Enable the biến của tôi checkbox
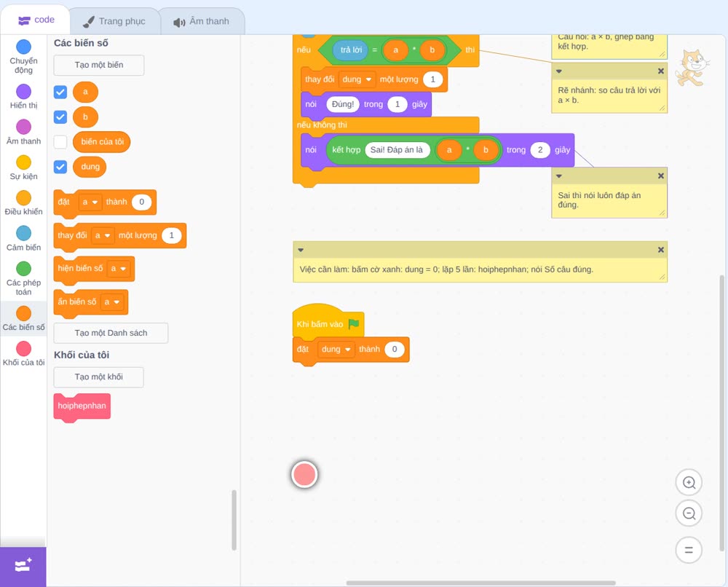 (x=60, y=141)
